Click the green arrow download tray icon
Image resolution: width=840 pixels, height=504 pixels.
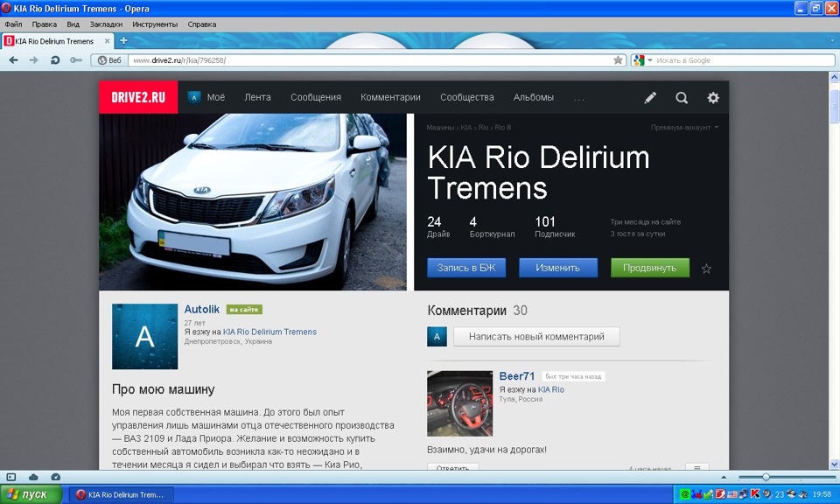point(709,493)
